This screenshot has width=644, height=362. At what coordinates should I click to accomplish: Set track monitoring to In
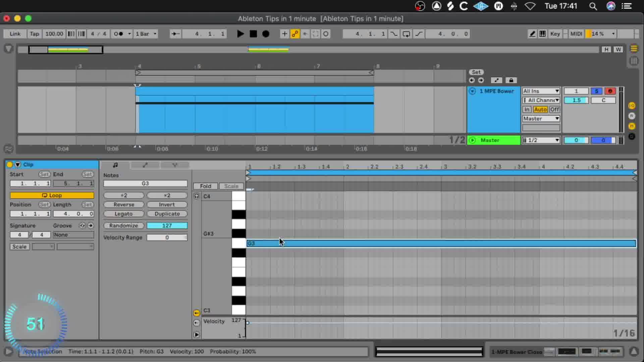click(x=527, y=110)
